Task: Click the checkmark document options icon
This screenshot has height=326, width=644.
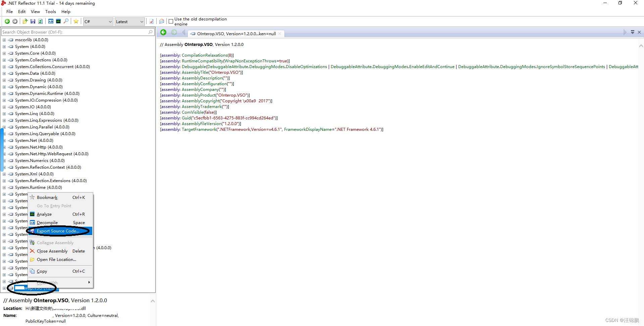Action: point(152,21)
